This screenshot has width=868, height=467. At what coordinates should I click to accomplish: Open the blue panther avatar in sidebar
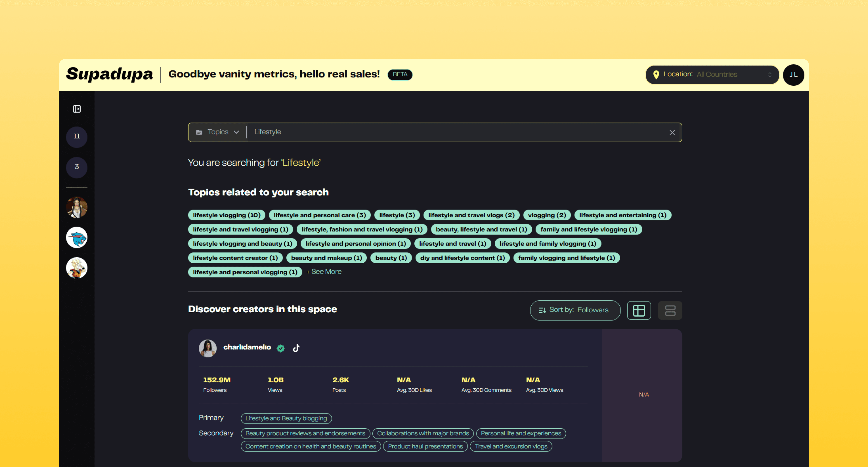click(x=77, y=237)
